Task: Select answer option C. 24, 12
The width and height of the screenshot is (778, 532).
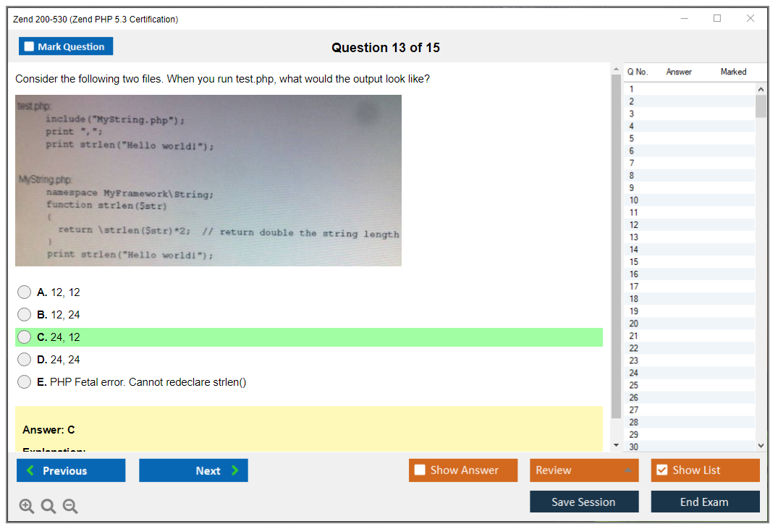Action: [25, 337]
